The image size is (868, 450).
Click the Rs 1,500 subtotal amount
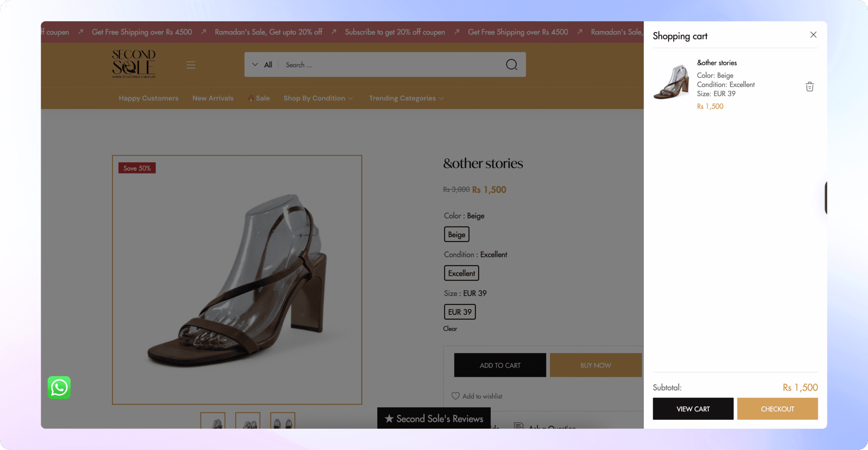coord(800,387)
